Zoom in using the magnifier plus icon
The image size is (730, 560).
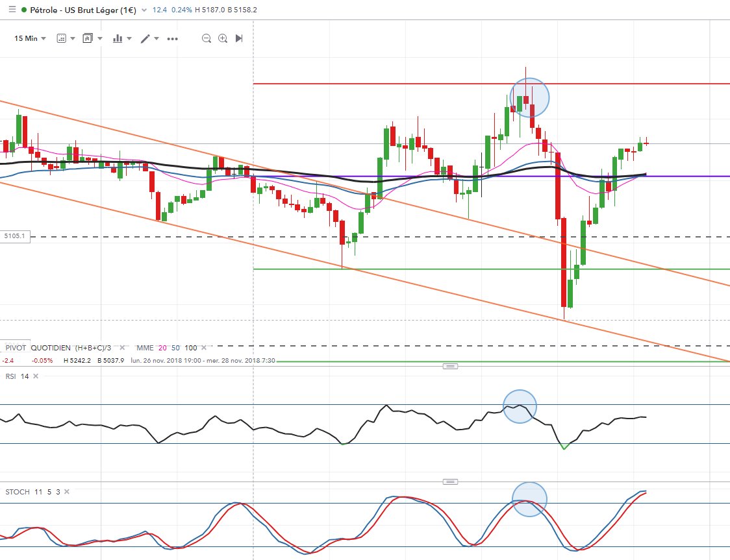coord(223,38)
